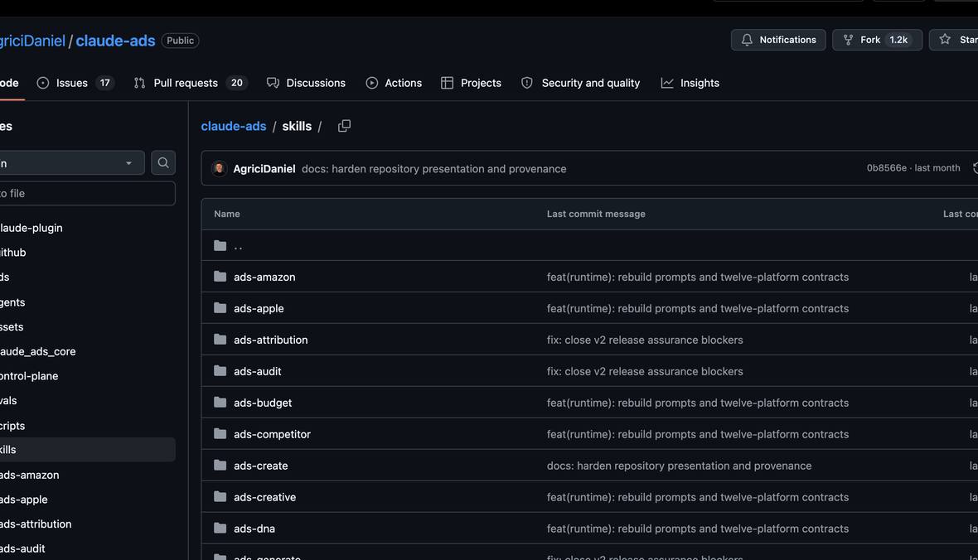
Task: Click AgriciDaniel avatar in commit bar
Action: (x=219, y=168)
